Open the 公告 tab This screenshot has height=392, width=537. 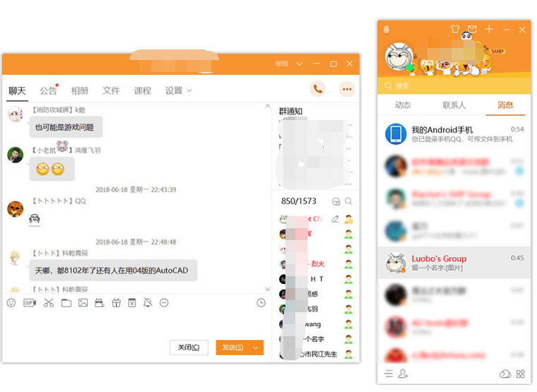point(48,90)
